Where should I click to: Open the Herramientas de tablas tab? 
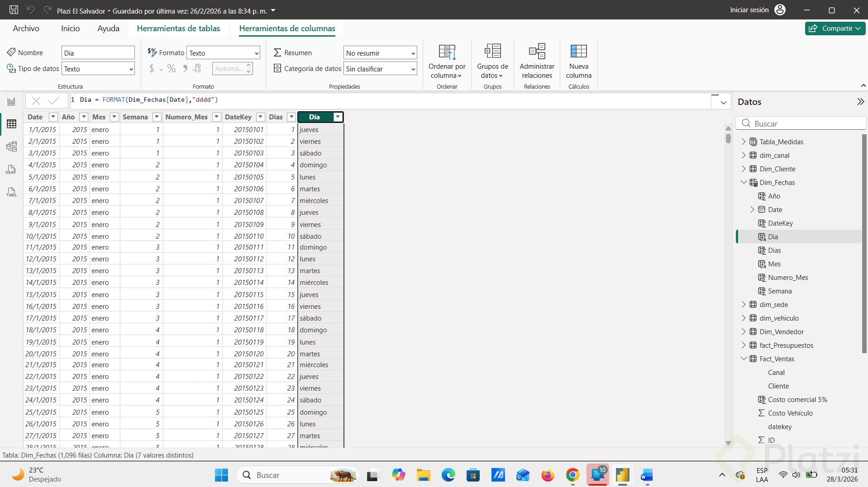(178, 28)
